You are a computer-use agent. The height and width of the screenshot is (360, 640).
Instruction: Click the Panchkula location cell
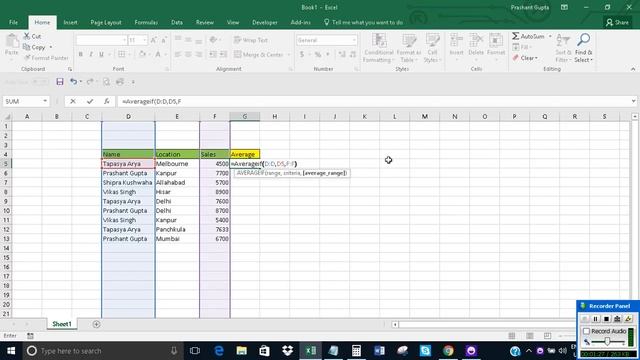click(177, 229)
